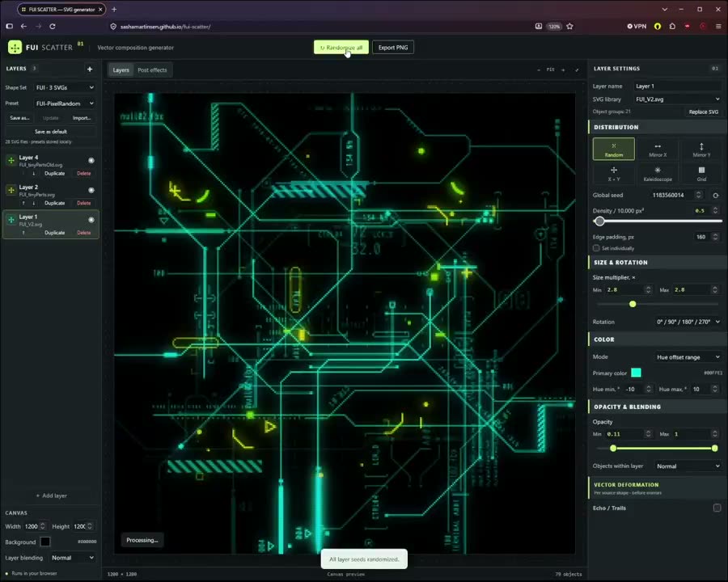Regenerate the global seed with the refresh icon
Image resolution: width=728 pixels, height=582 pixels.
coord(716,196)
